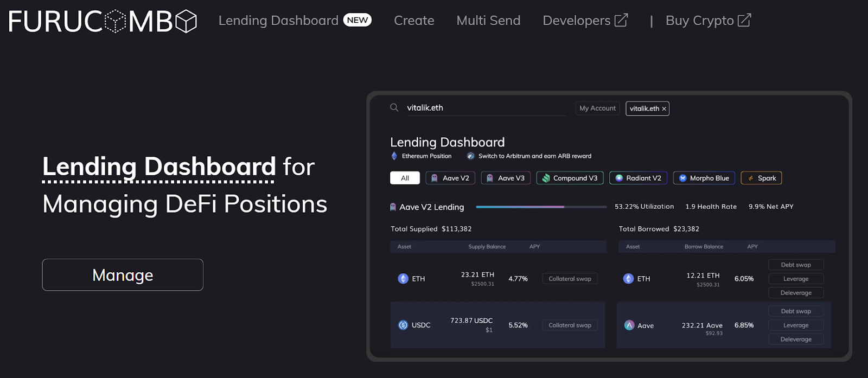
Task: Click the Spark logo icon
Action: pos(751,178)
